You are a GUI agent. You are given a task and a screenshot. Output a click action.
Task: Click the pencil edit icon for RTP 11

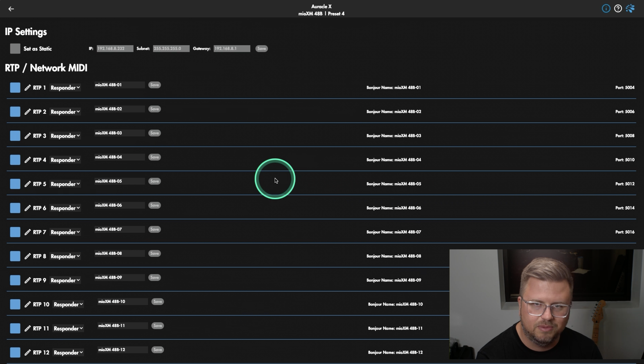tap(28, 328)
